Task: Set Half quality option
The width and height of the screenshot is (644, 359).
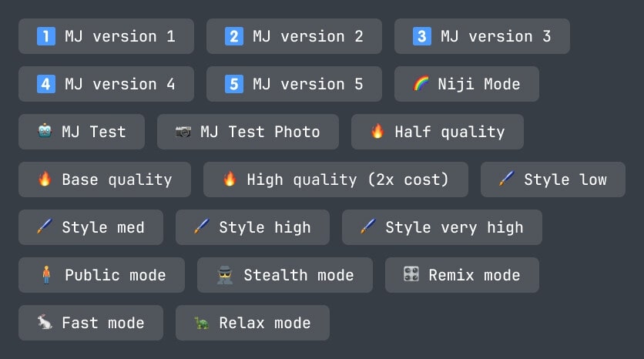Action: [438, 132]
